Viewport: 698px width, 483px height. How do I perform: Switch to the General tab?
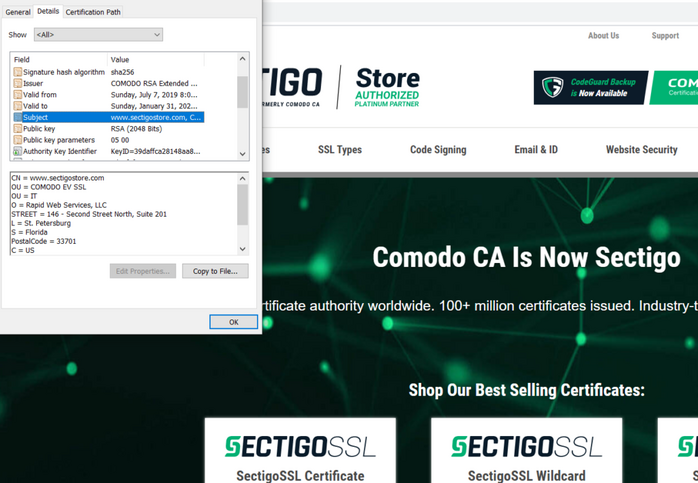(x=18, y=12)
